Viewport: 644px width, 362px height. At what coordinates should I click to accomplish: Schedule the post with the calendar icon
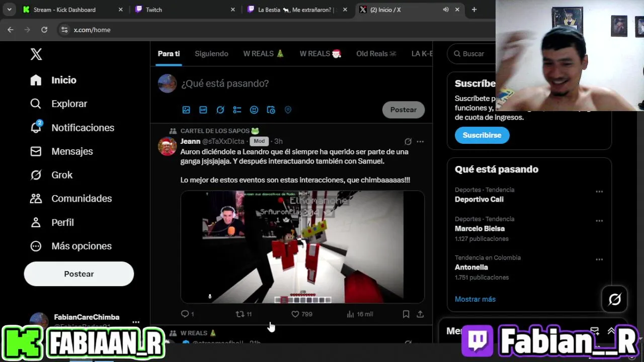(x=271, y=110)
